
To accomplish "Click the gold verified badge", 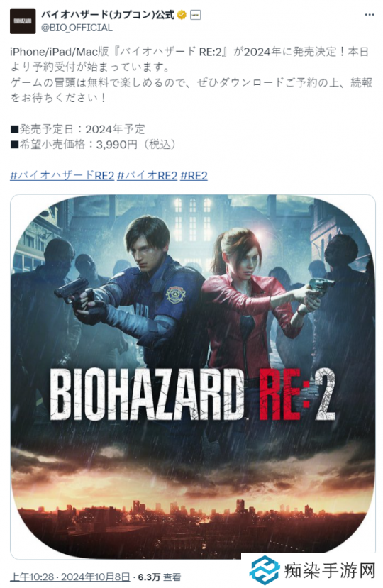I will (182, 15).
